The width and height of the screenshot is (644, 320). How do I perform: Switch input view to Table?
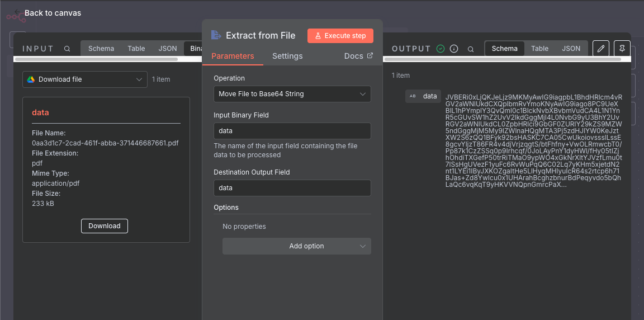(136, 49)
